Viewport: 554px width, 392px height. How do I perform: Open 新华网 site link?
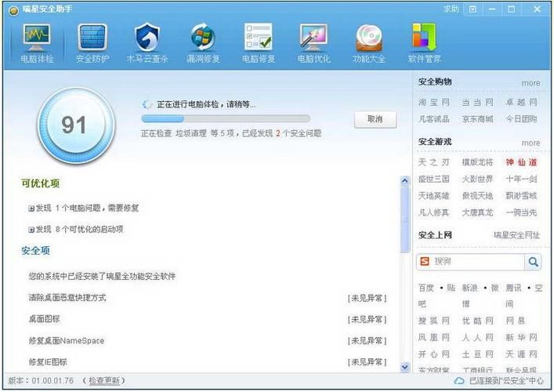[x=521, y=338]
